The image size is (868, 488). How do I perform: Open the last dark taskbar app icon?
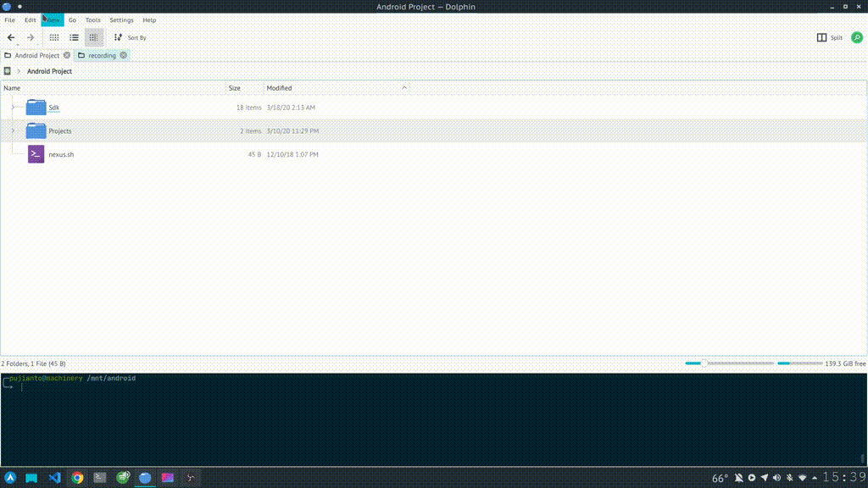point(191,478)
